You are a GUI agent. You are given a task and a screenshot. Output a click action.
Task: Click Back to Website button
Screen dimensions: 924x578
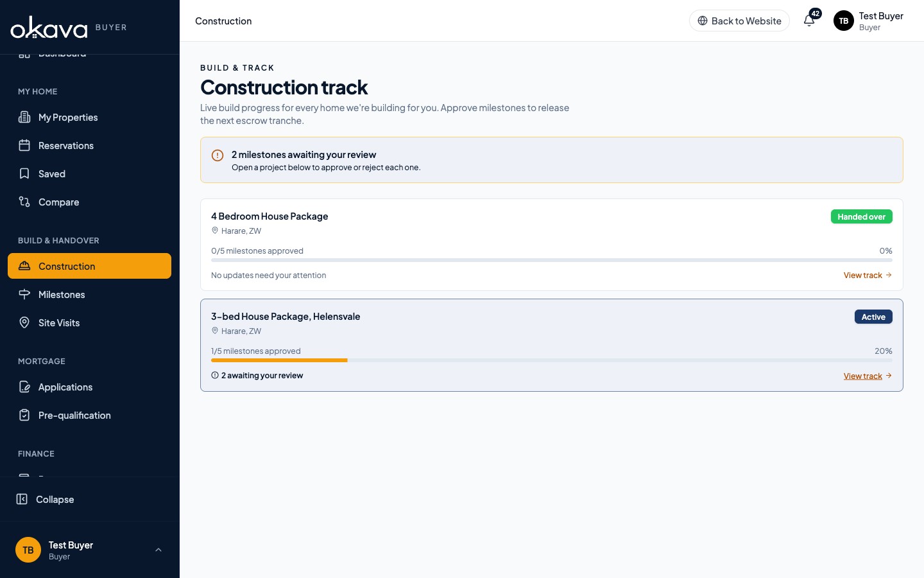739,21
